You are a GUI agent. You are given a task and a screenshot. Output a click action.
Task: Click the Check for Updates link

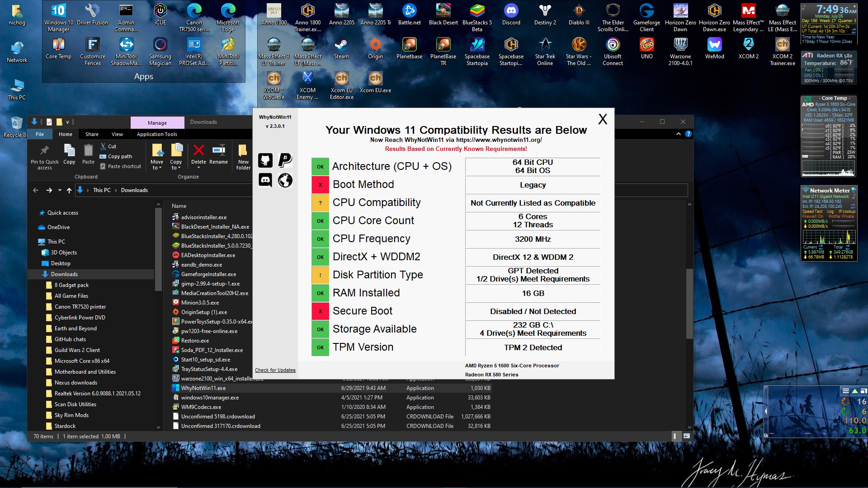[275, 370]
